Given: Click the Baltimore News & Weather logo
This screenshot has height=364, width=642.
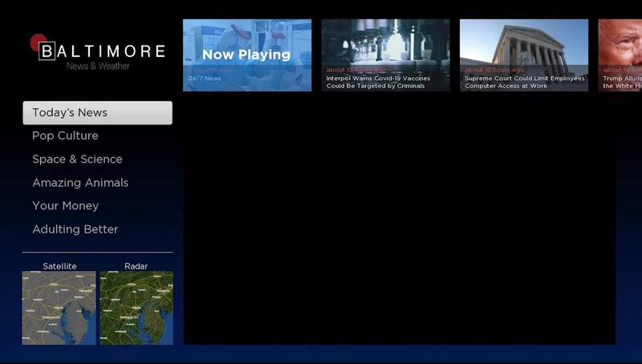Looking at the screenshot, I should pos(100,55).
